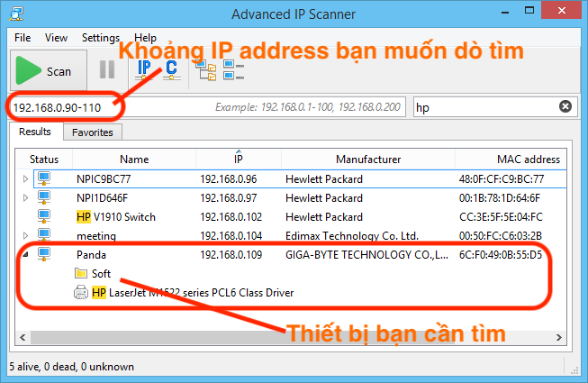This screenshot has width=588, height=383.
Task: Click the IP range input field
Action: [207, 107]
